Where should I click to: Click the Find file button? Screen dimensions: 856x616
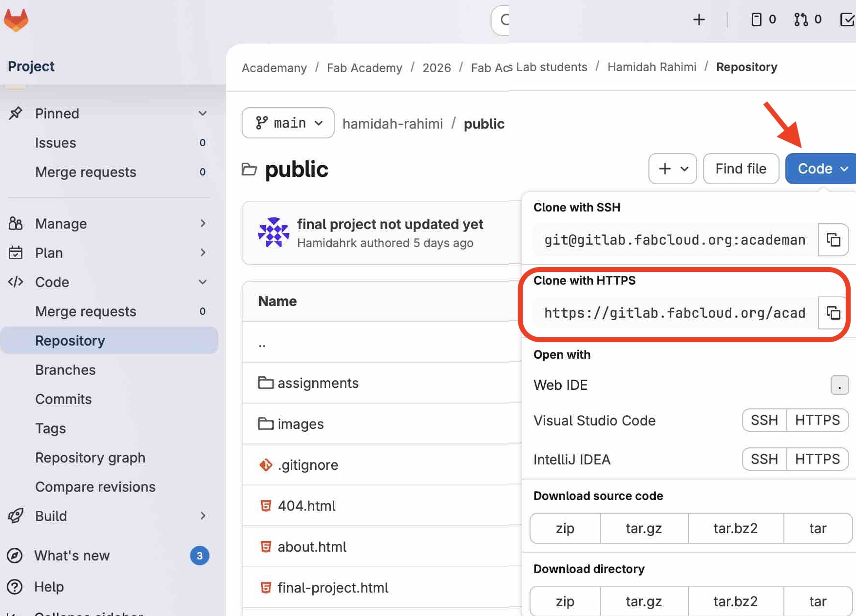[741, 169]
